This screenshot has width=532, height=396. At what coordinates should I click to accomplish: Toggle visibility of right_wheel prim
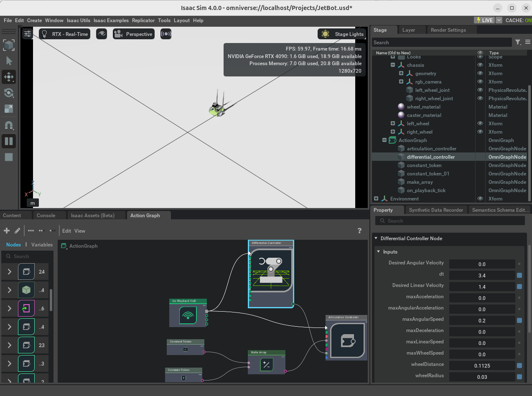pos(480,132)
